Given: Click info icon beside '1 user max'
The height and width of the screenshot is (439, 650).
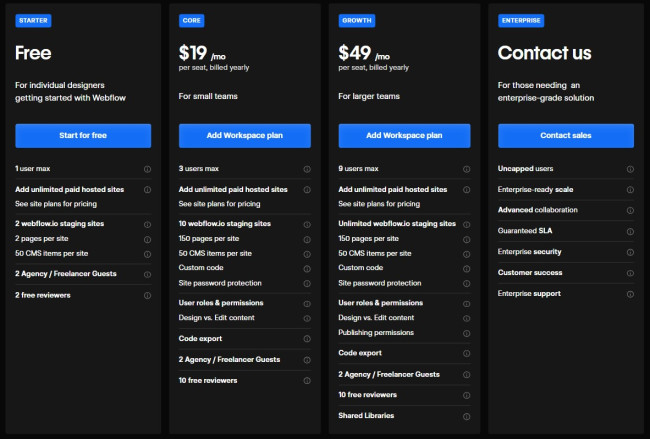Looking at the screenshot, I should coord(147,169).
